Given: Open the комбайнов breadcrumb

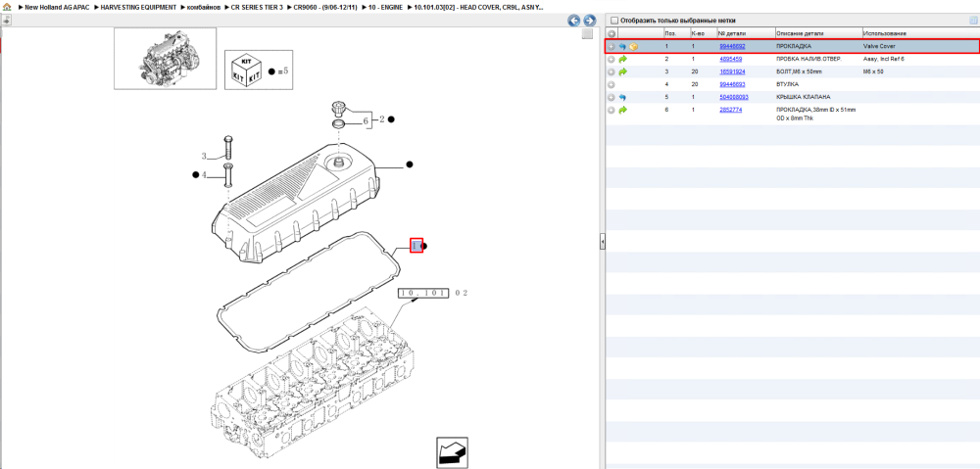Looking at the screenshot, I should pos(204,7).
